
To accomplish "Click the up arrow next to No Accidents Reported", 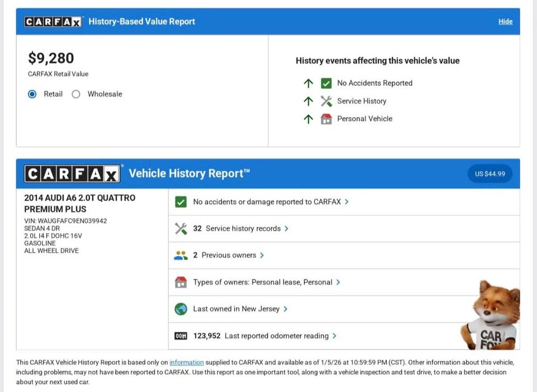I will (x=308, y=83).
